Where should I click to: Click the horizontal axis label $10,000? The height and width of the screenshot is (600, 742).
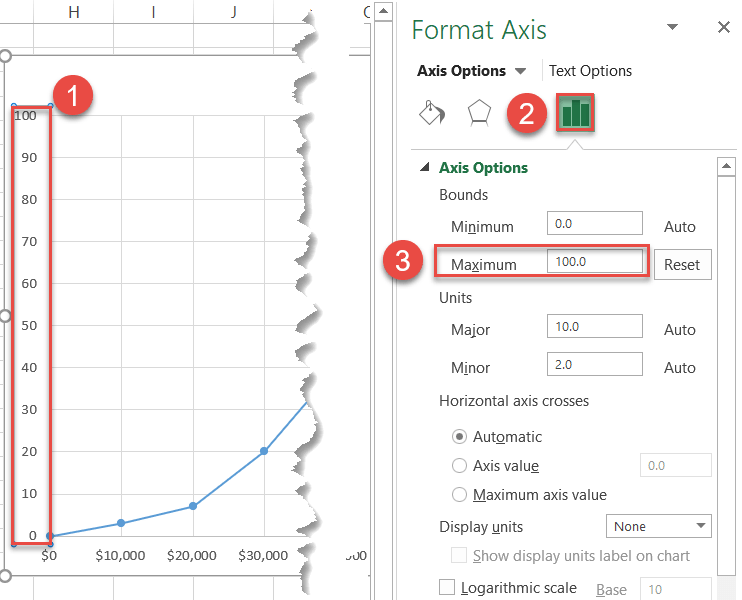pyautogui.click(x=120, y=556)
